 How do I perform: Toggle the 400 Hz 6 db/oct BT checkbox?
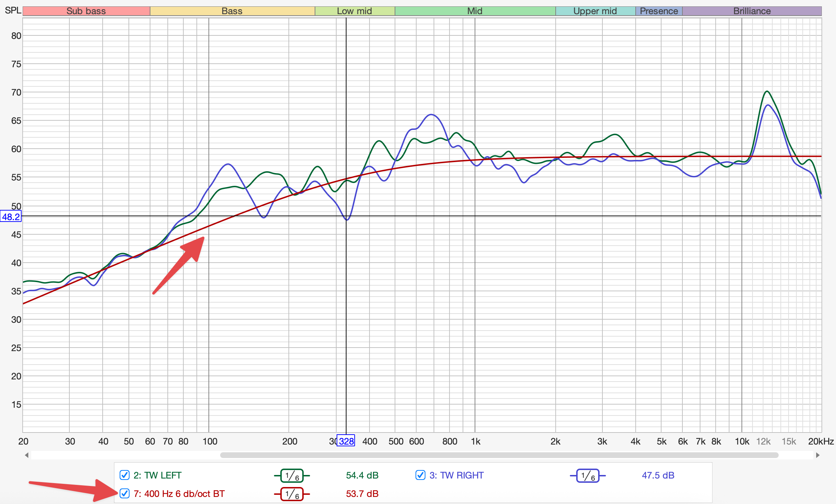[125, 493]
